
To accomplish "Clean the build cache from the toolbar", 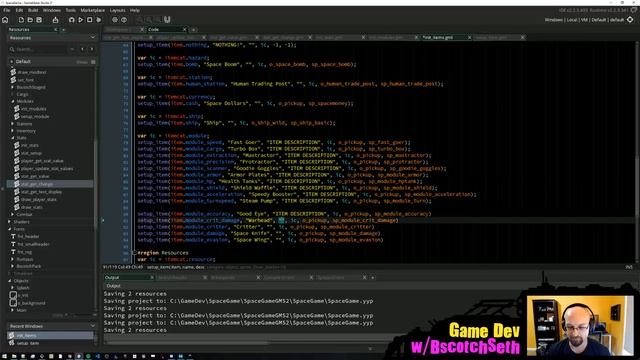I will pos(99,20).
